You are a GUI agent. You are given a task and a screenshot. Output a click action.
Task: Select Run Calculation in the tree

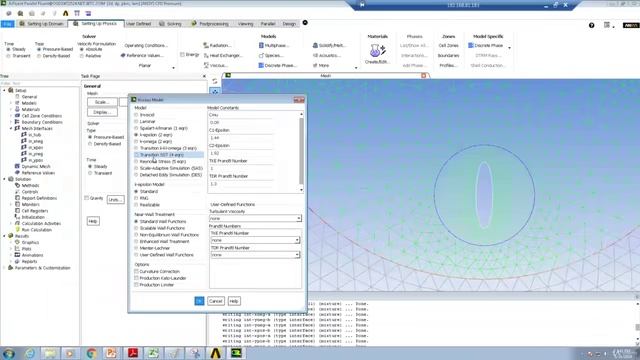[36, 230]
